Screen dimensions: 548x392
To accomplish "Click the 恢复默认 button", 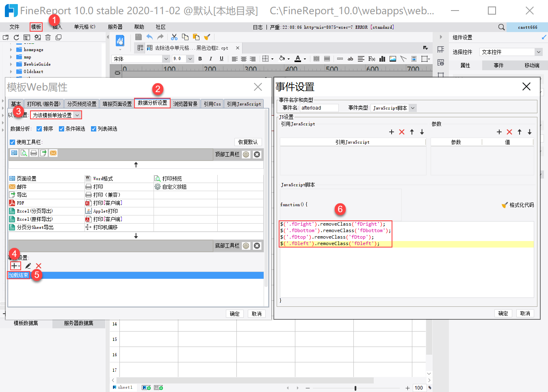I will (x=248, y=142).
